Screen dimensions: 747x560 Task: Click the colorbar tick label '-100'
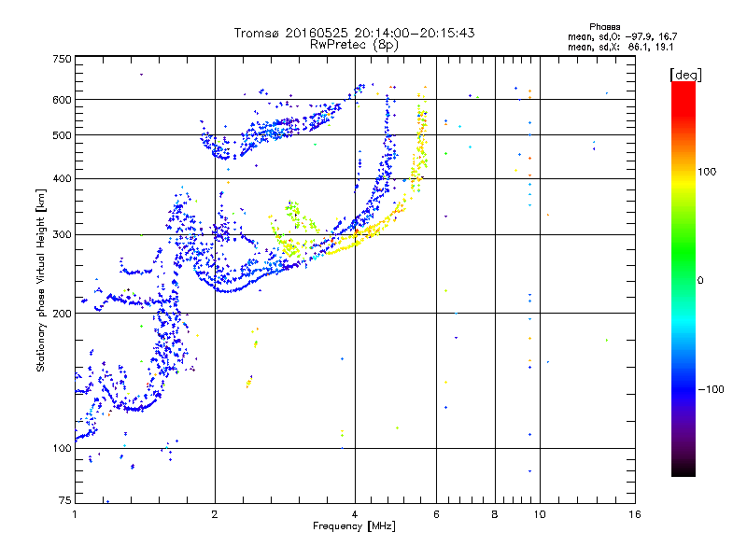pyautogui.click(x=712, y=389)
